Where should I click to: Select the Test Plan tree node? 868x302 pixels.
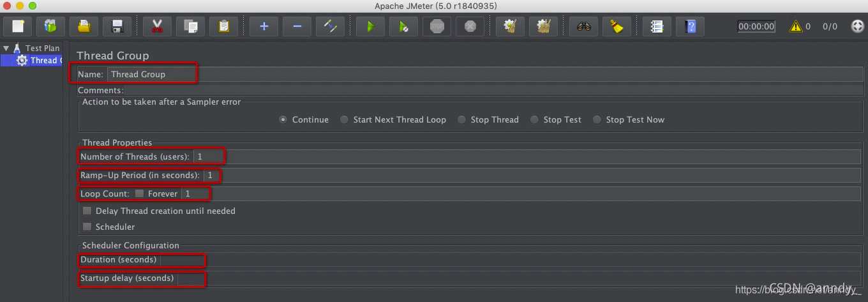pos(42,48)
